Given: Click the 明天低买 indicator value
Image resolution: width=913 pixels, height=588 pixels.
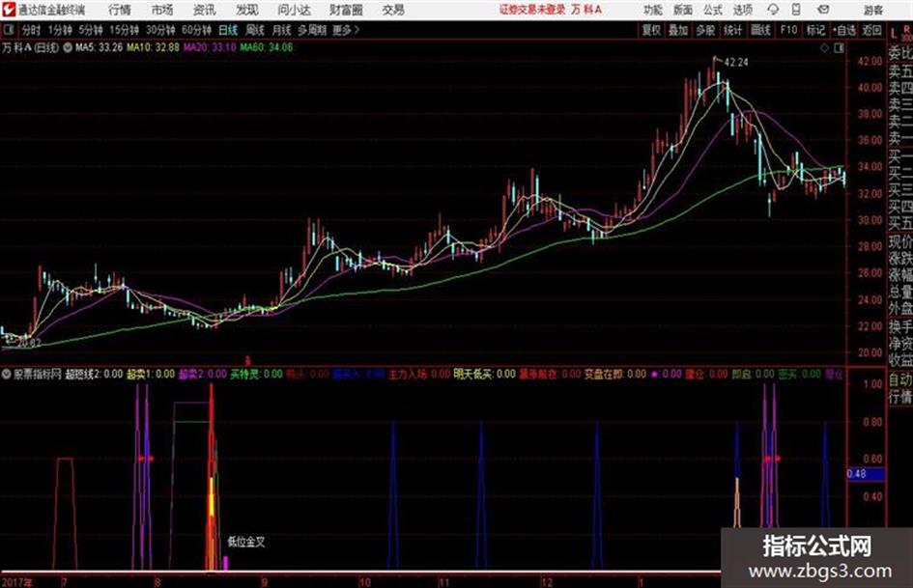Looking at the screenshot, I should pos(484,374).
